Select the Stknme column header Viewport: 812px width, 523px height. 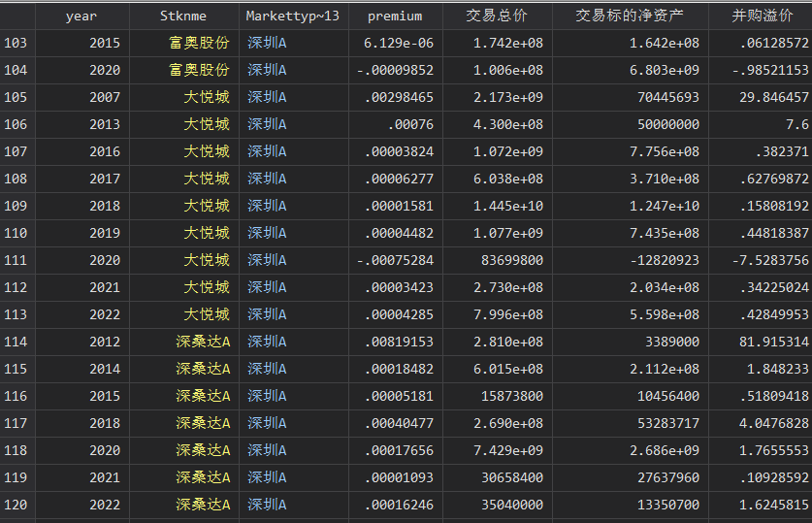click(x=183, y=16)
